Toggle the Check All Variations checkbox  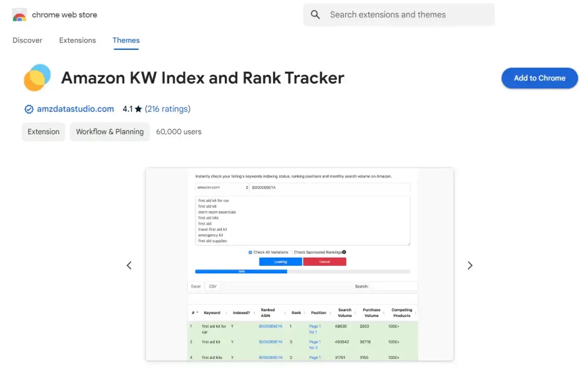coord(250,252)
